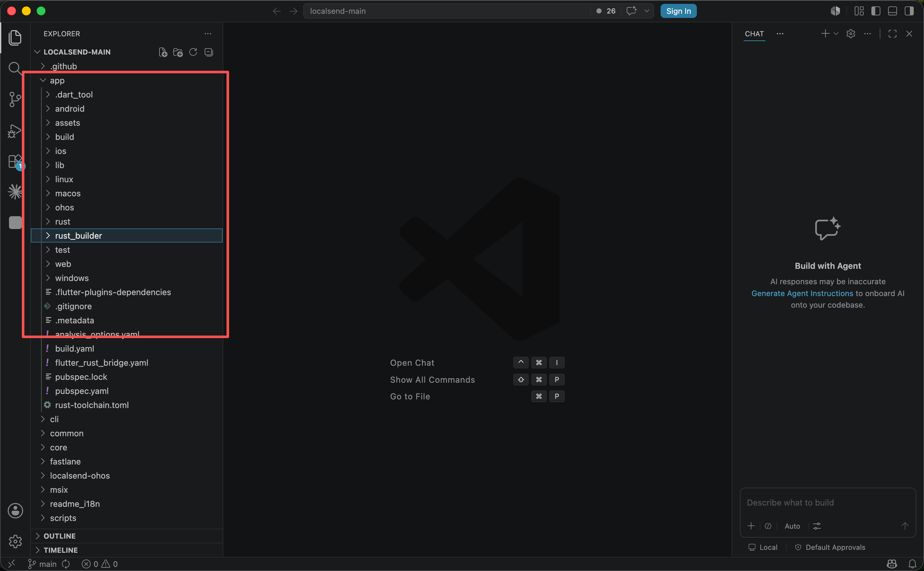
Task: Click the Sign In button
Action: point(678,11)
